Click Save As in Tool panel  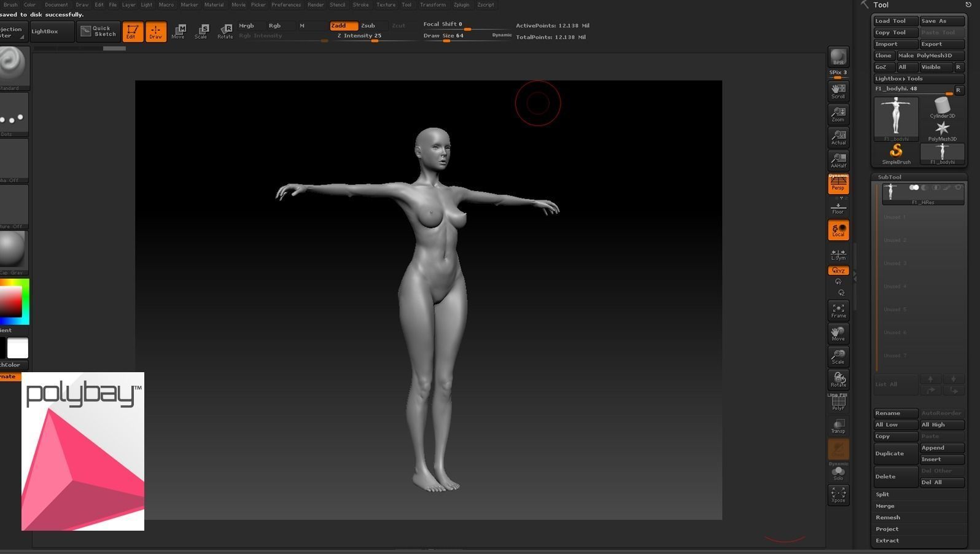click(x=942, y=21)
